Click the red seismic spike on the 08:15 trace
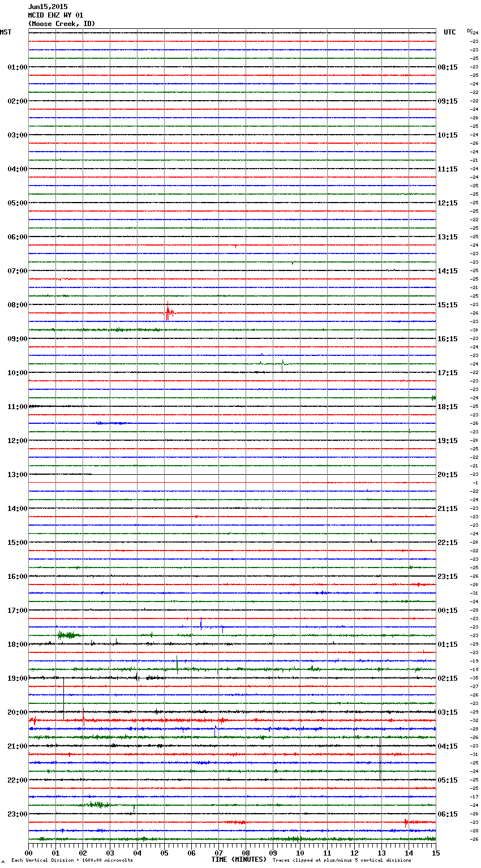Image resolution: width=481 pixels, height=868 pixels. pos(168,311)
